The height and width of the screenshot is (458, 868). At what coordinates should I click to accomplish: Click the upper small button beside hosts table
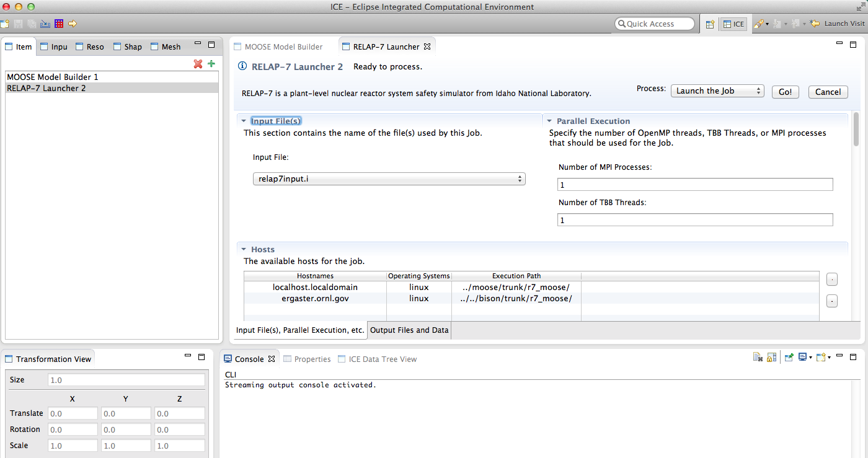[x=832, y=280]
